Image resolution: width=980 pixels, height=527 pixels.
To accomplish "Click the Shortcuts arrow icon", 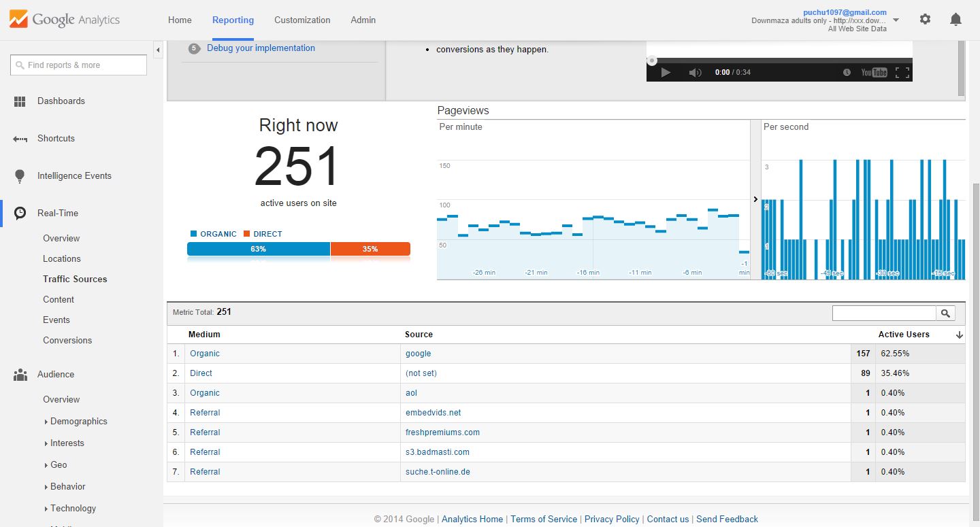I will pyautogui.click(x=20, y=139).
